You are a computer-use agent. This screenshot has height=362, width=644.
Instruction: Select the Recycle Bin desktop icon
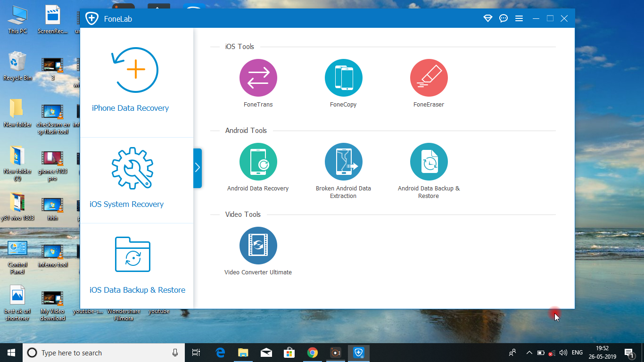(17, 66)
